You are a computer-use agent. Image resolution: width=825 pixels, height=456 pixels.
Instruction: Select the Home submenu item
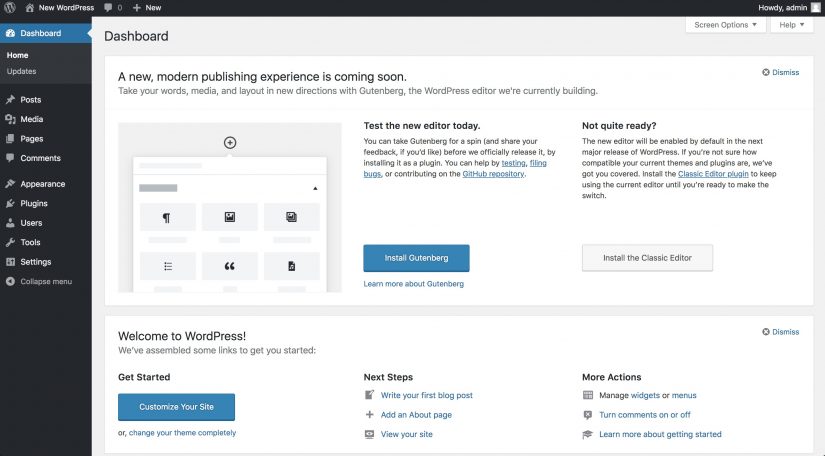coord(17,55)
